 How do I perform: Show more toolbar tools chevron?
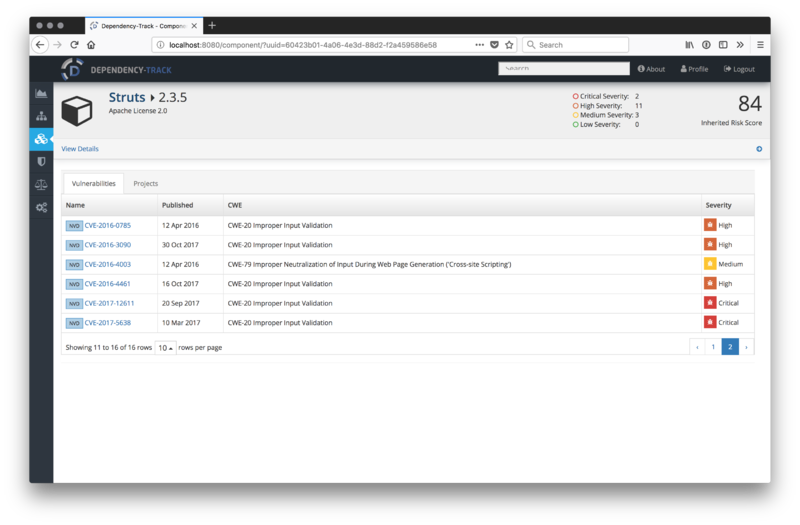click(740, 45)
